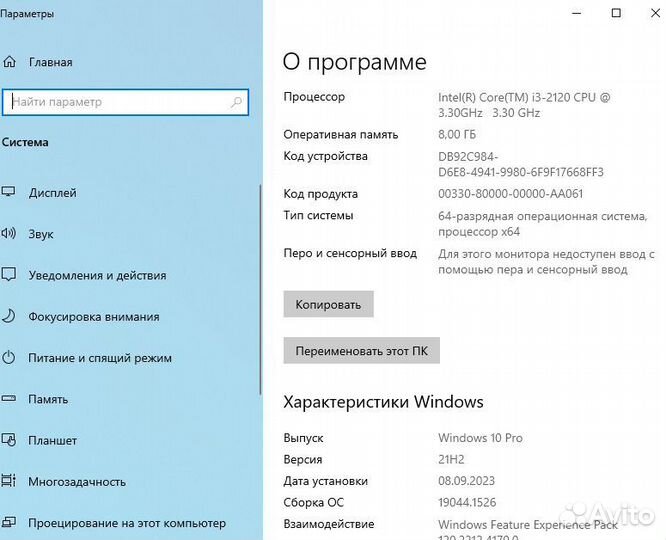Click the Планшет tablet icon
The width and height of the screenshot is (666, 540).
click(8, 440)
